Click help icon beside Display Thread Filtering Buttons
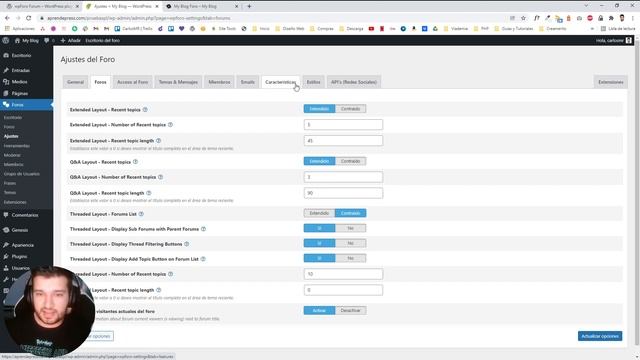This screenshot has height=360, width=640. 187,244
